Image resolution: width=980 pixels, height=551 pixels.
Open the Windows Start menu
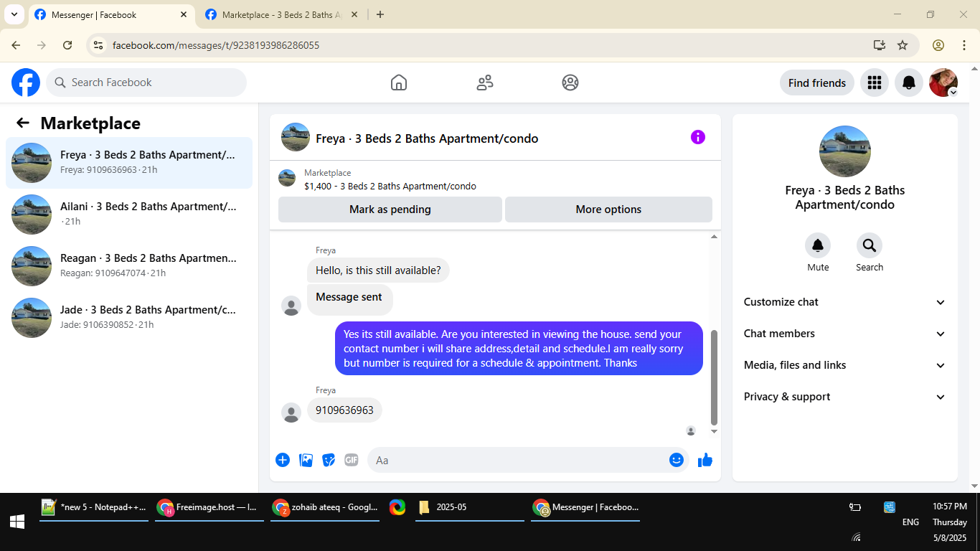tap(17, 522)
